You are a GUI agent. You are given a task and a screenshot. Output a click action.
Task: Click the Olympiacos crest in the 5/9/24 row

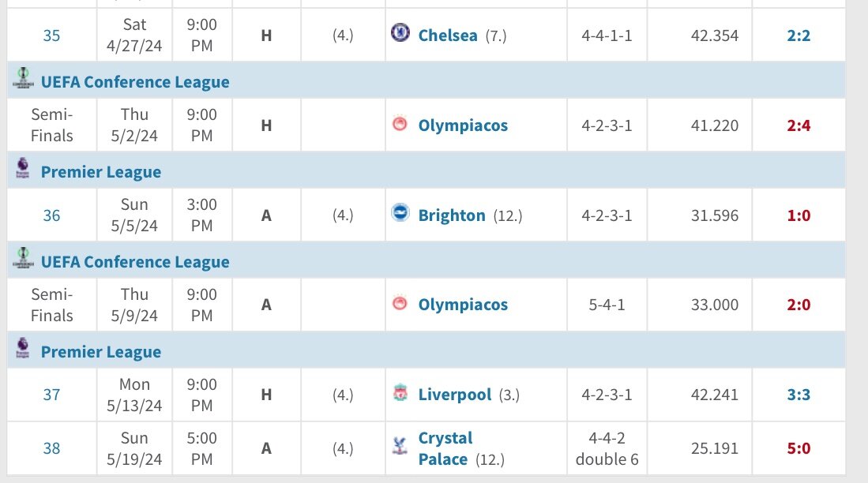(400, 302)
